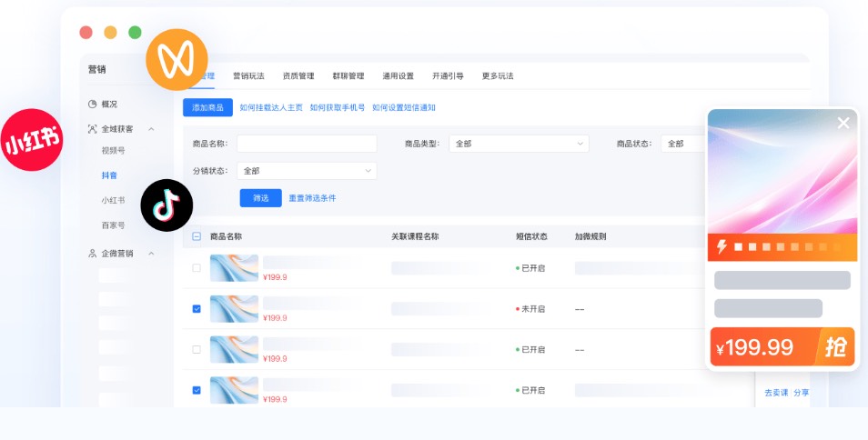Screen dimensions: 868x440
Task: Open the 商品状态 dropdown
Action: pyautogui.click(x=684, y=144)
